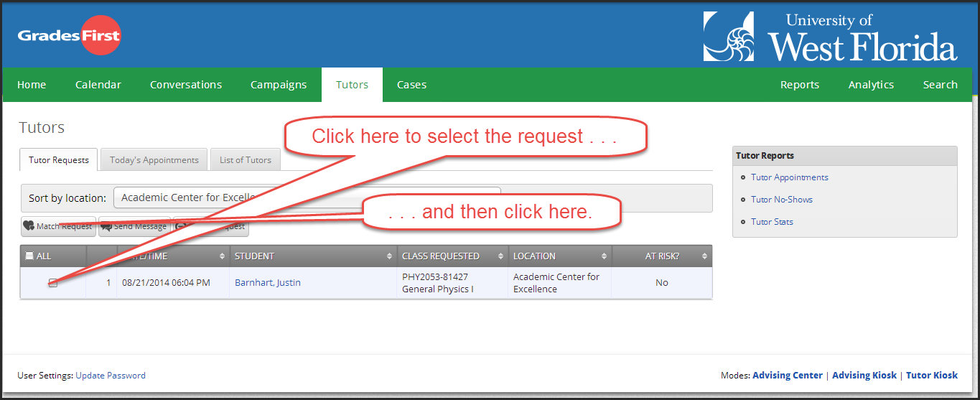Screen dimensions: 980x400
Task: Toggle the ALL checkbox in table header
Action: 29,256
